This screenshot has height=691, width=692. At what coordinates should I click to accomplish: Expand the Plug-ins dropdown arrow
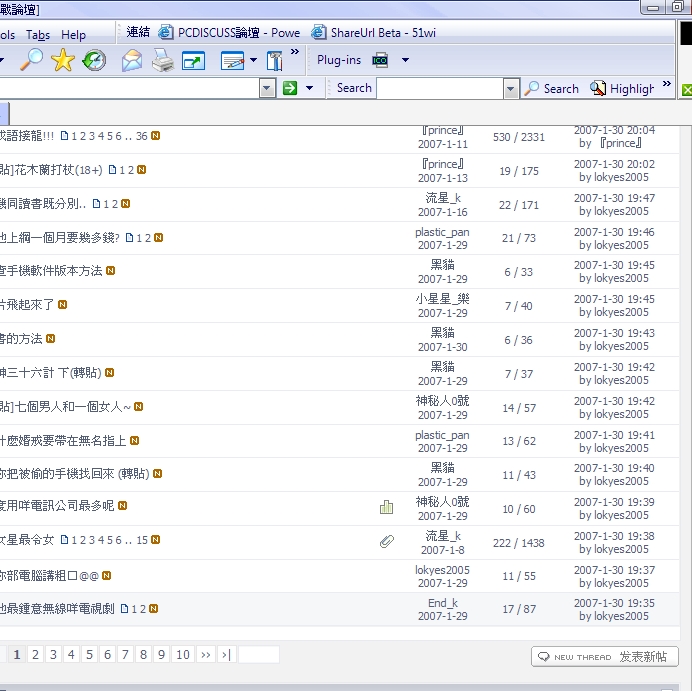(405, 60)
